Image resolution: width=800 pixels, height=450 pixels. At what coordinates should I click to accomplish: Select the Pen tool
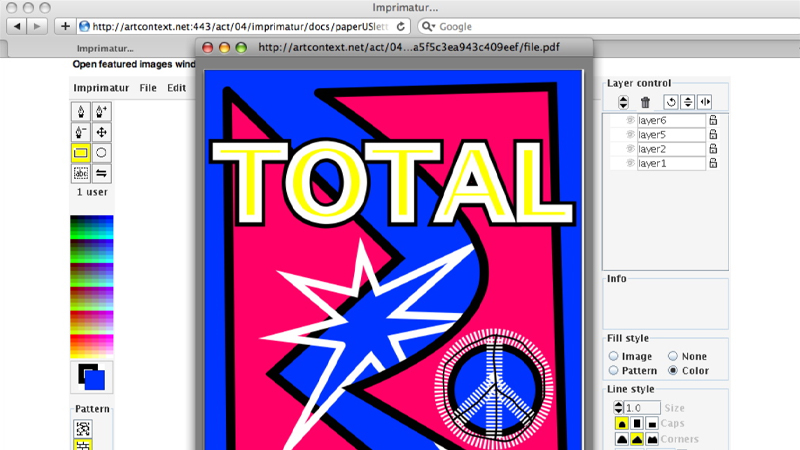click(x=81, y=112)
